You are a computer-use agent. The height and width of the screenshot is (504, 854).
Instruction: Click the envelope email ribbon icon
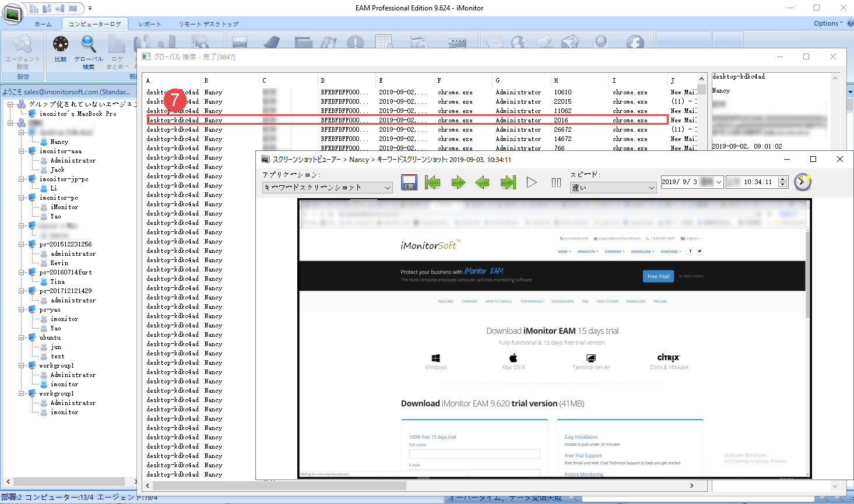[x=494, y=42]
